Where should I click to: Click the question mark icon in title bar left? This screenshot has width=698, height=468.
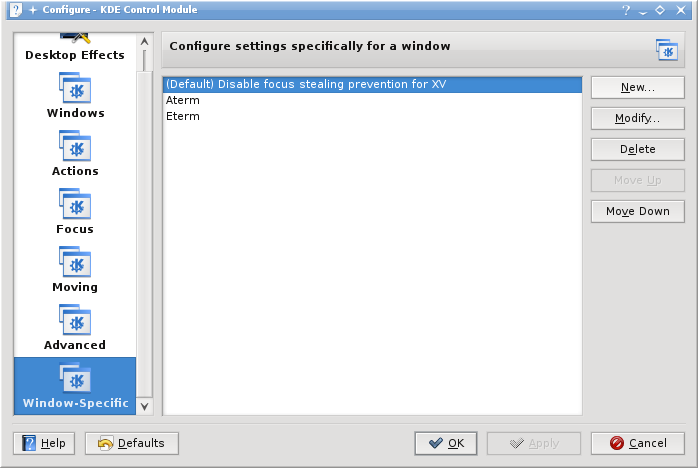(x=16, y=10)
